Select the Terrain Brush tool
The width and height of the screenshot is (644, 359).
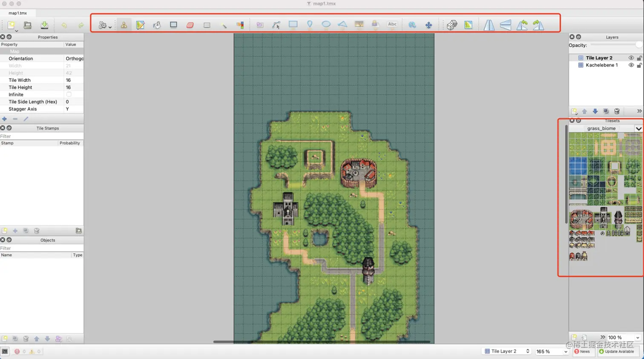[140, 25]
